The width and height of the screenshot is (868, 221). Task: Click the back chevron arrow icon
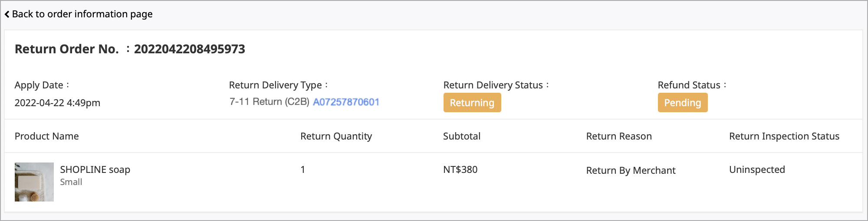[7, 14]
